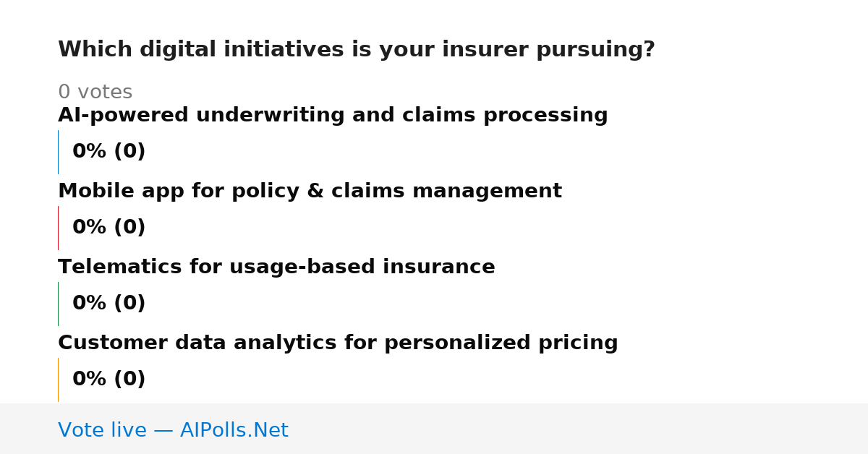This screenshot has height=454, width=868.
Task: Pick Customer data analytics for personalized pricing
Action: 338,343
